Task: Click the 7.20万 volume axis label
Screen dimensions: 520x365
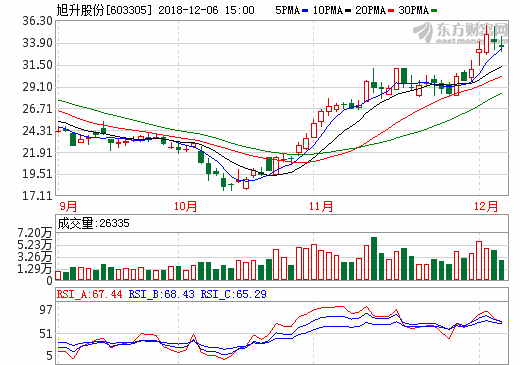Action: pos(35,233)
